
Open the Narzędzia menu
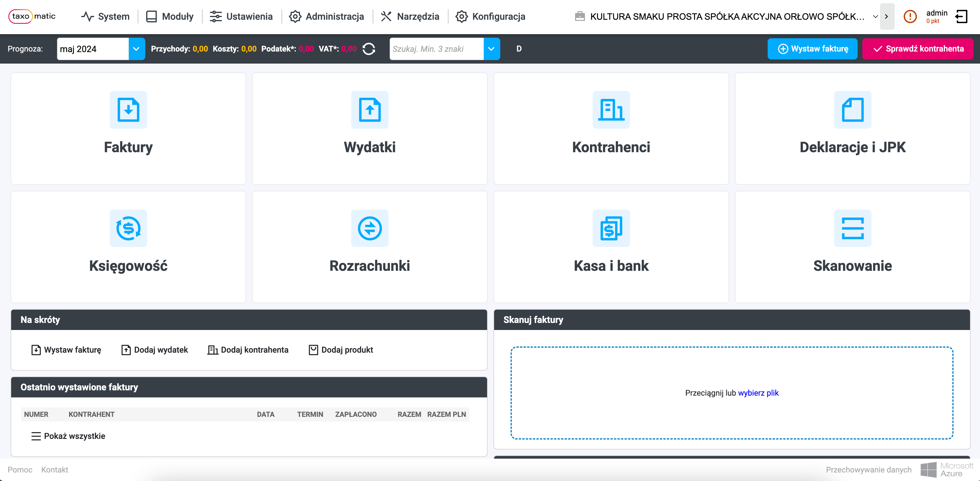[410, 16]
